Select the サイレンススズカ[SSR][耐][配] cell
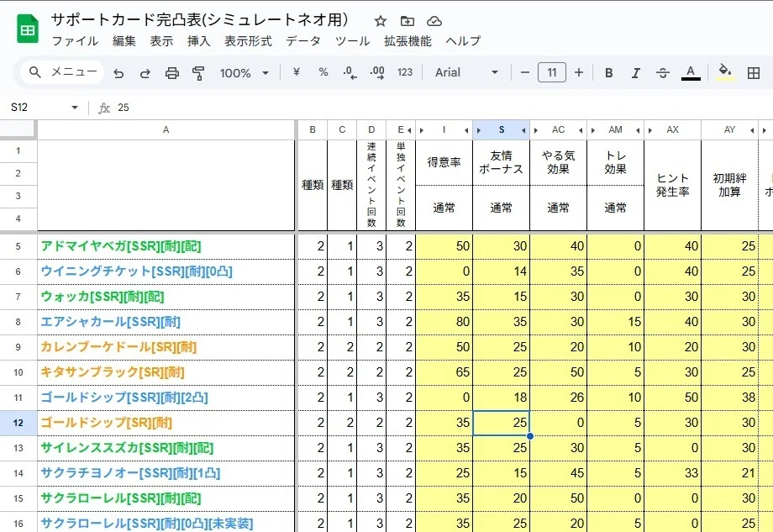Image resolution: width=773 pixels, height=532 pixels. pyautogui.click(x=166, y=448)
